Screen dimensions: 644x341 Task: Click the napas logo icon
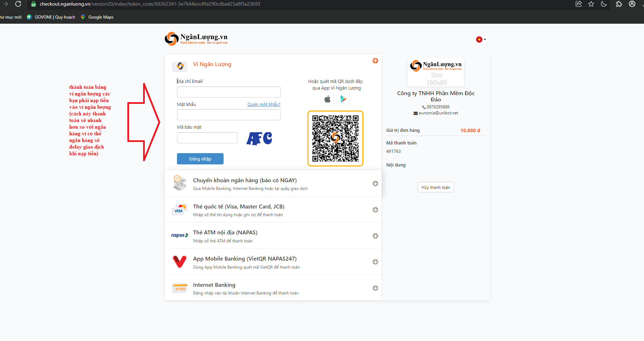click(180, 235)
